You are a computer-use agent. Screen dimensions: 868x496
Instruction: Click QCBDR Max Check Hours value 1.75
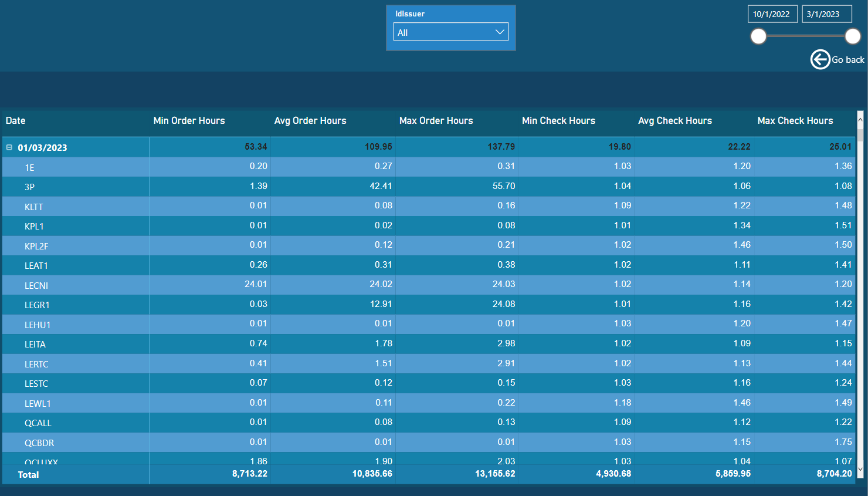click(843, 442)
